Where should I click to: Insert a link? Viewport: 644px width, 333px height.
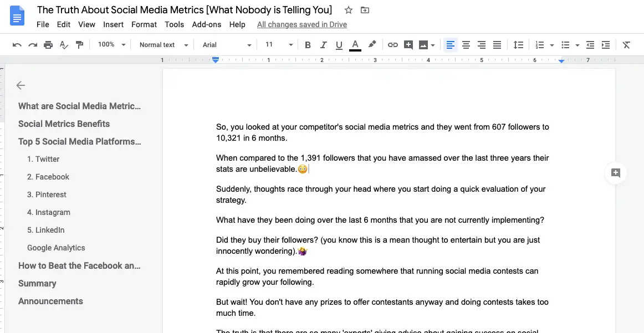click(x=392, y=45)
